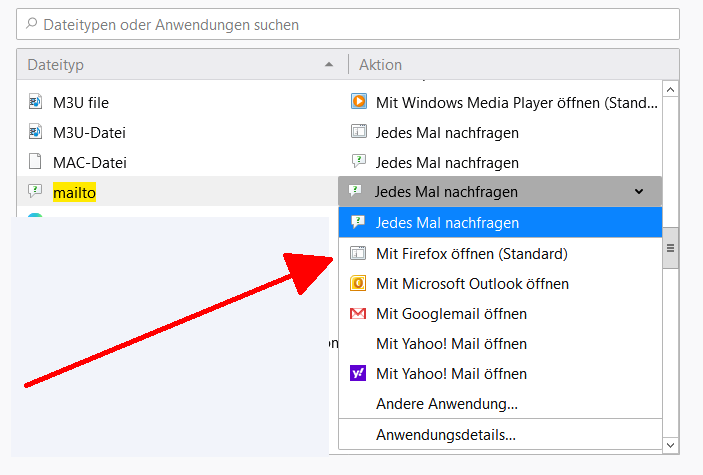Select "Mit Firefox öffnen (Standard)" option
703x475 pixels.
tap(472, 254)
